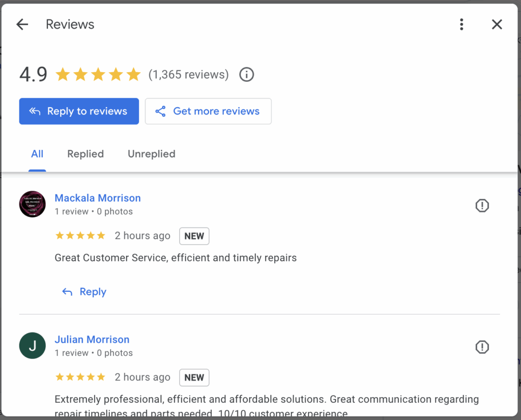
Task: Click the info icon beside review count
Action: (246, 75)
